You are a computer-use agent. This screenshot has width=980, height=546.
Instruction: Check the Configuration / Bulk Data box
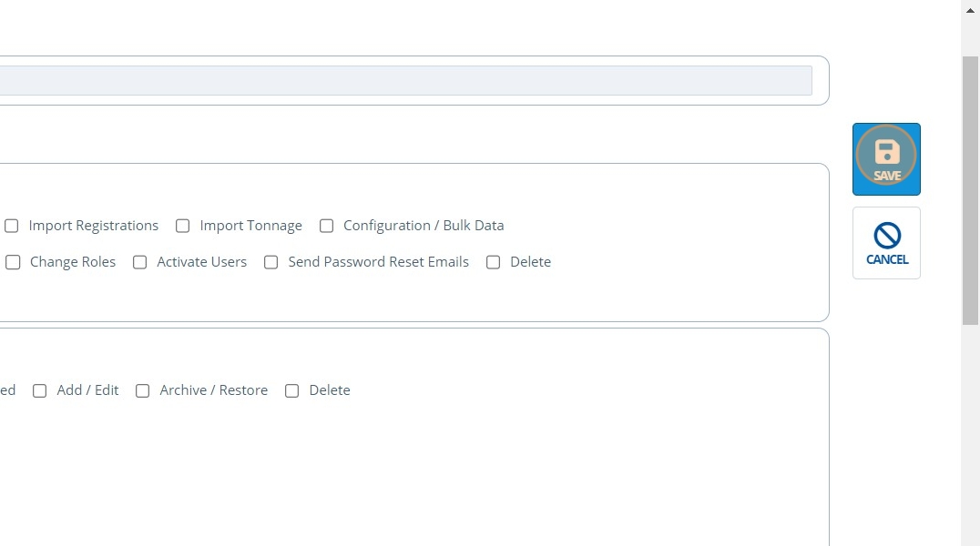[326, 226]
